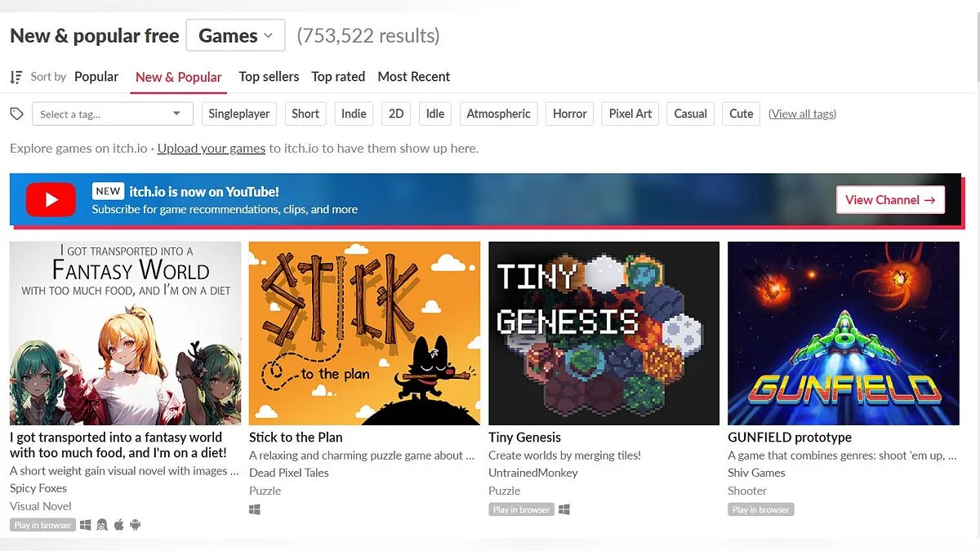Open the GUNFIELD cover image
This screenshot has width=980, height=551.
[x=844, y=333]
